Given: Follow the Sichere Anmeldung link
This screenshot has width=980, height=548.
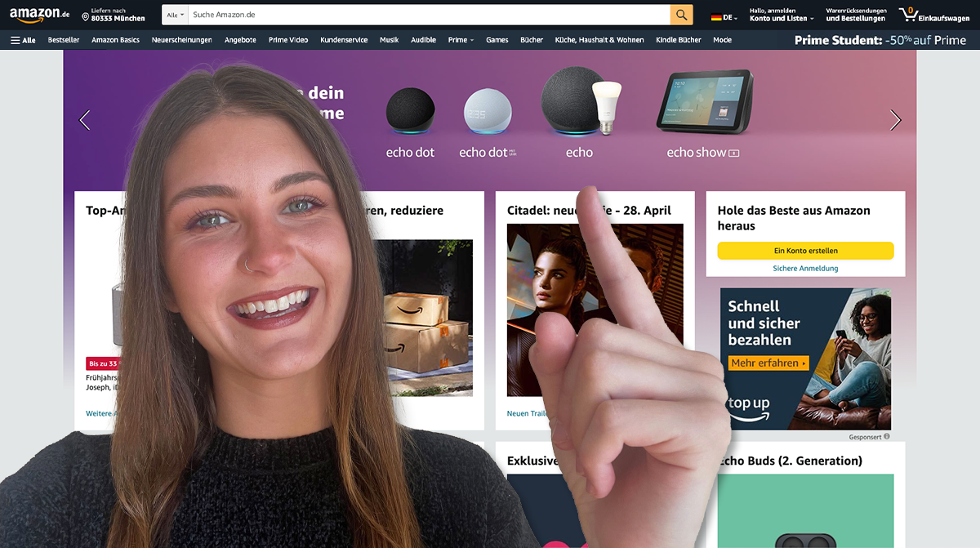Looking at the screenshot, I should [805, 269].
